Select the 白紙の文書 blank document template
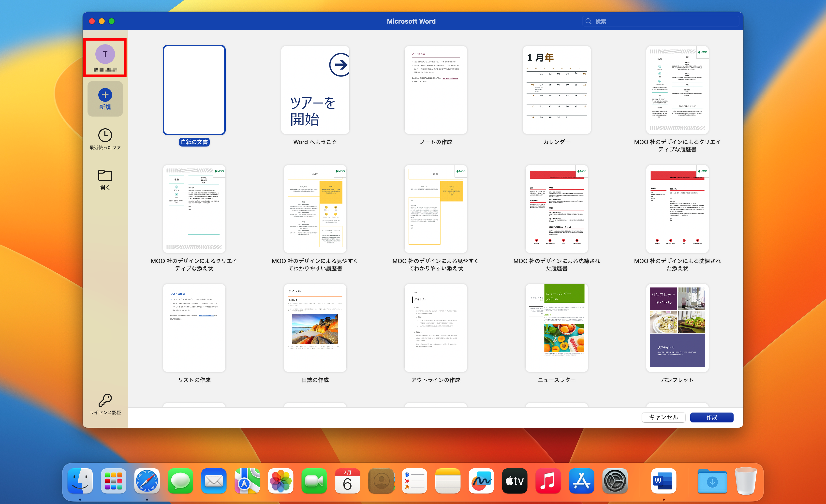826x504 pixels. [x=194, y=90]
